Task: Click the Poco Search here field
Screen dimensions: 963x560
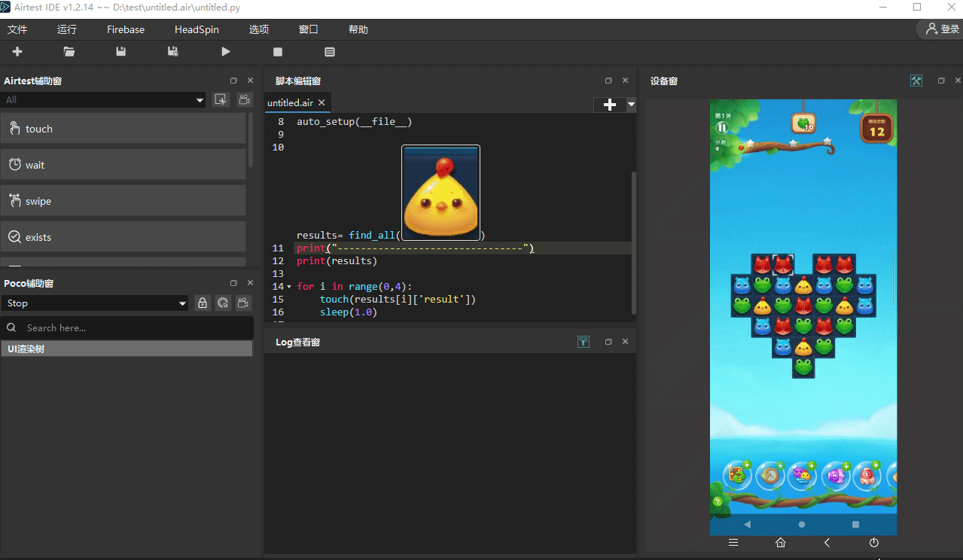Action: pos(126,327)
